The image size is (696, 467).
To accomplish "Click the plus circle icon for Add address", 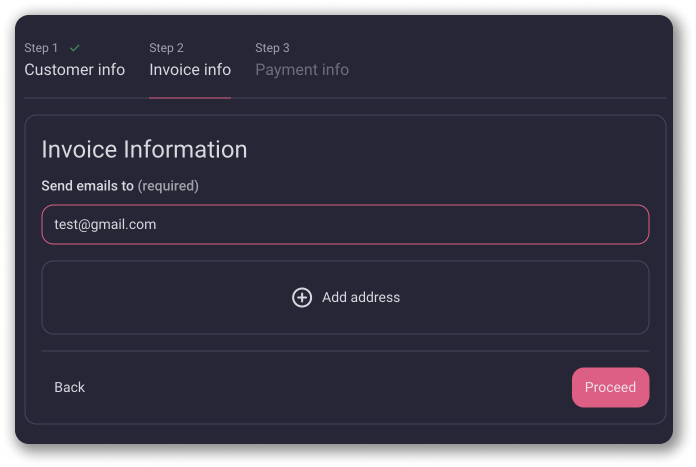I will pos(301,297).
